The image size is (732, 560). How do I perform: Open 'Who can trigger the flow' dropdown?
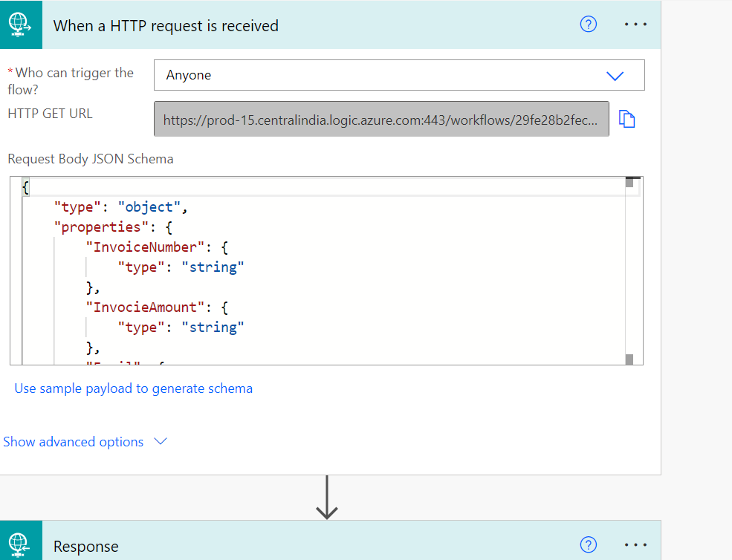coord(399,75)
